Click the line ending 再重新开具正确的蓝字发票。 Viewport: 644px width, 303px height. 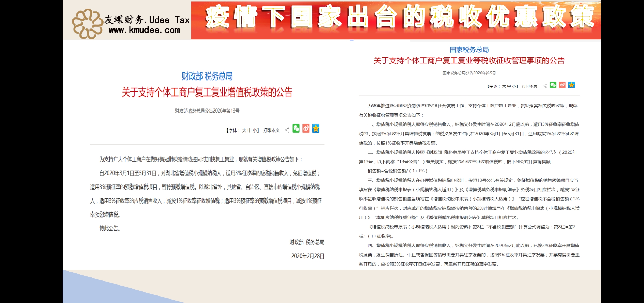[429, 264]
